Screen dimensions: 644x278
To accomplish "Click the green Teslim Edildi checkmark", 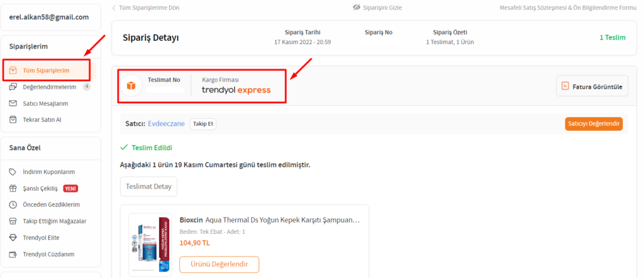I will coord(124,147).
